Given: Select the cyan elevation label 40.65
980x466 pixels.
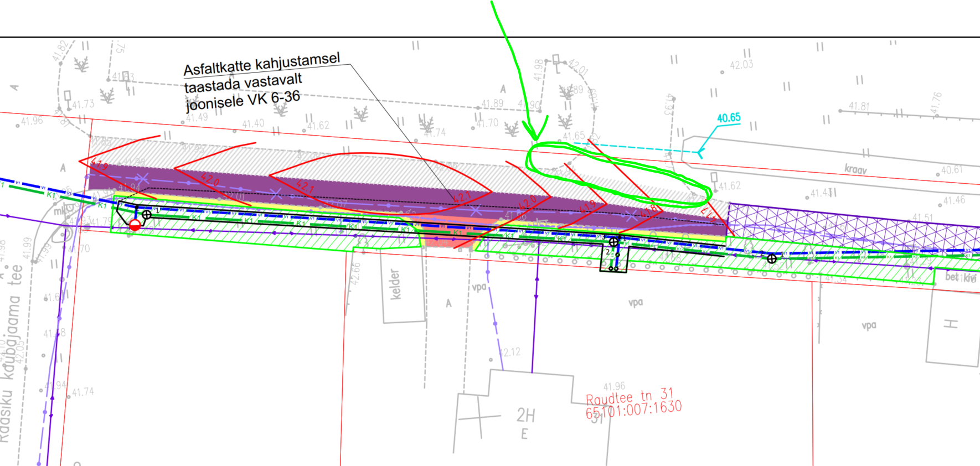Looking at the screenshot, I should (x=729, y=118).
